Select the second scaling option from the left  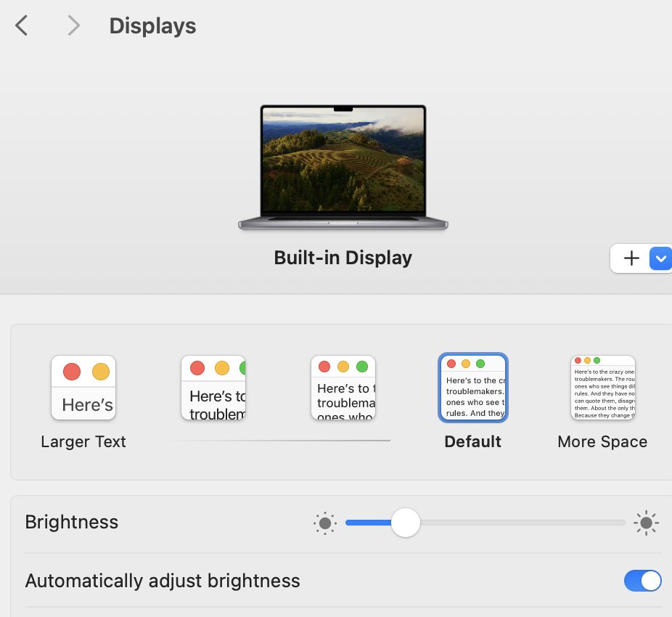[x=213, y=388]
